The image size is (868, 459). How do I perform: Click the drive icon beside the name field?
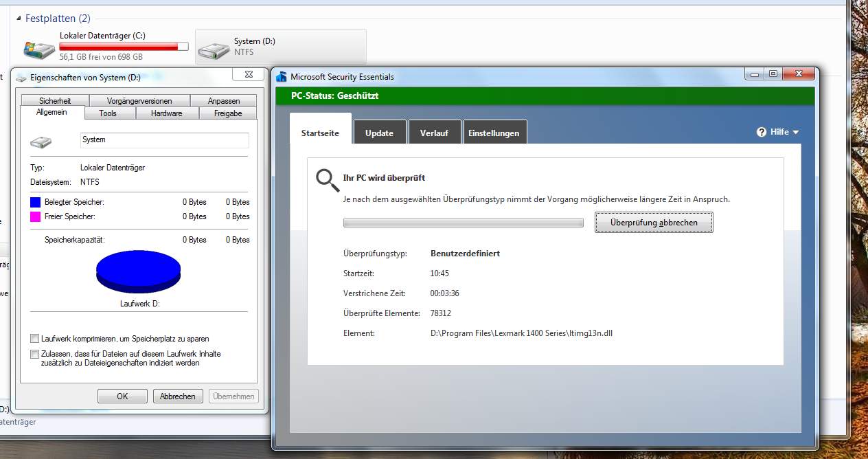tap(41, 142)
